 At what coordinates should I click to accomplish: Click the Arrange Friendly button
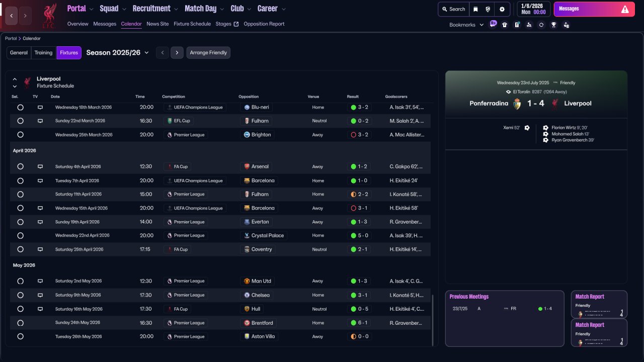[208, 53]
